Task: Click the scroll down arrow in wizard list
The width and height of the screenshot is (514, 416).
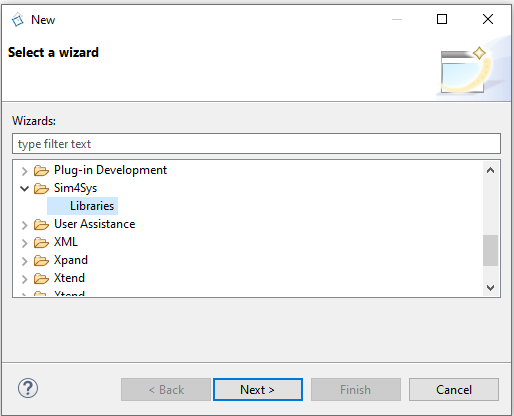Action: coord(490,287)
